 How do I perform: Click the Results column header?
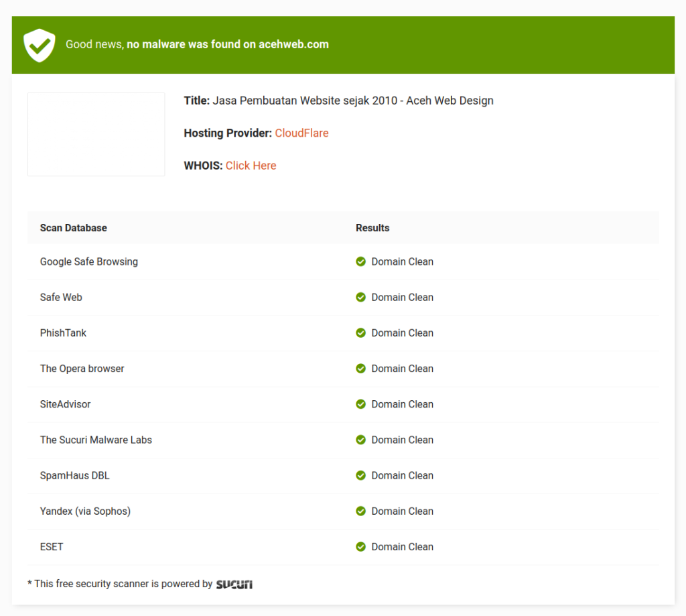point(372,228)
